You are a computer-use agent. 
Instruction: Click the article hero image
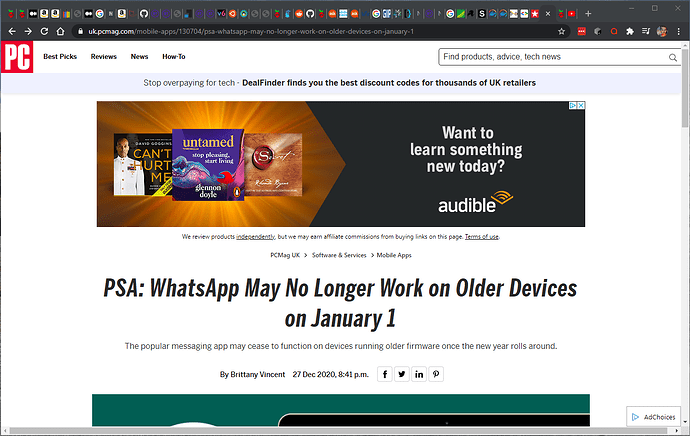click(x=341, y=410)
